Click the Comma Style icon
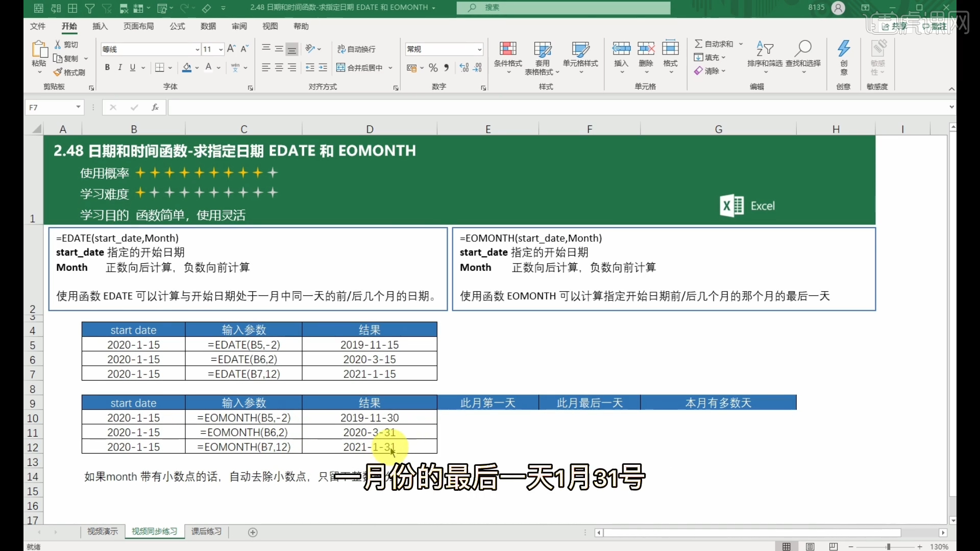This screenshot has height=551, width=980. pyautogui.click(x=447, y=67)
